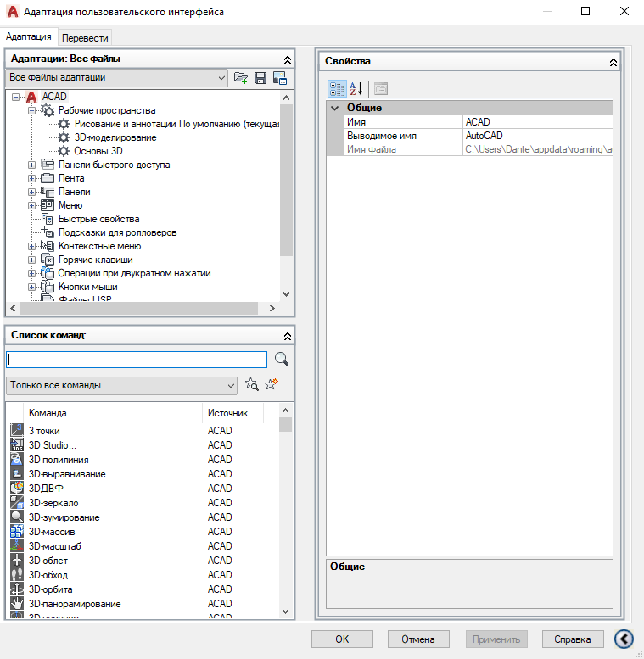Select 3D-моделирование workspace

115,137
